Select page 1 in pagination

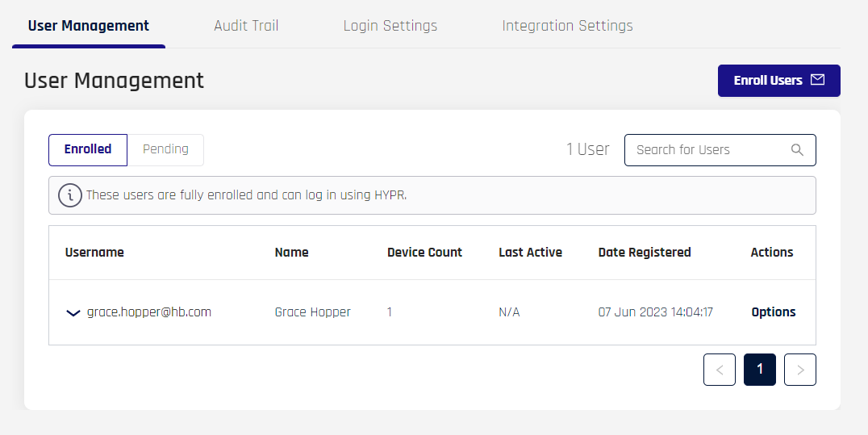pyautogui.click(x=760, y=370)
